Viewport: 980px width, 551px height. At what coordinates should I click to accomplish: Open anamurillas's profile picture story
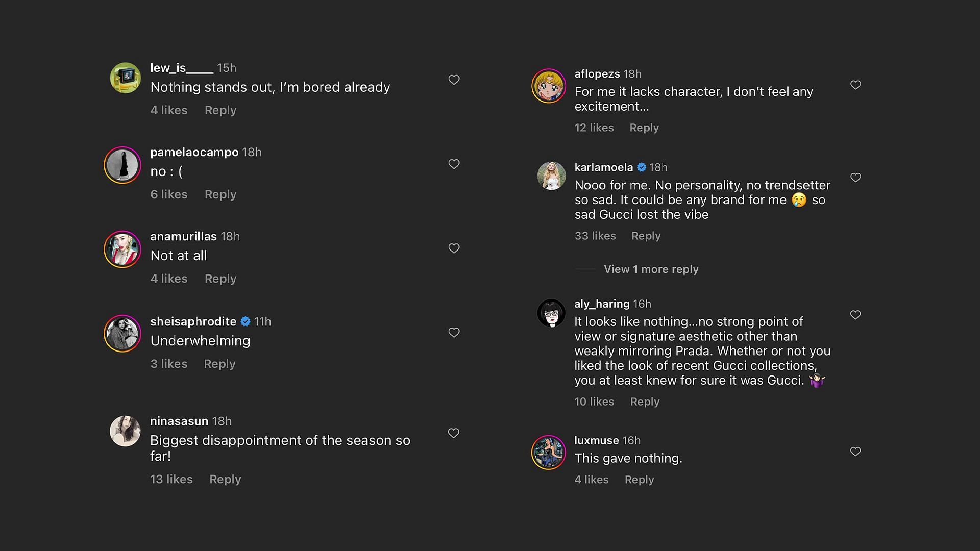pyautogui.click(x=122, y=249)
